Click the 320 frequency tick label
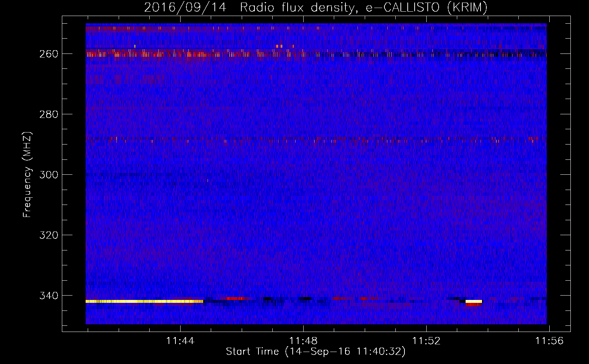 [x=49, y=235]
